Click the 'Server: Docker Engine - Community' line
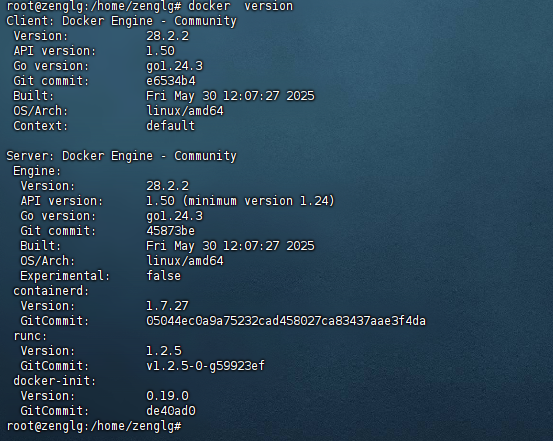Viewport: 553px width, 441px height. 121,156
